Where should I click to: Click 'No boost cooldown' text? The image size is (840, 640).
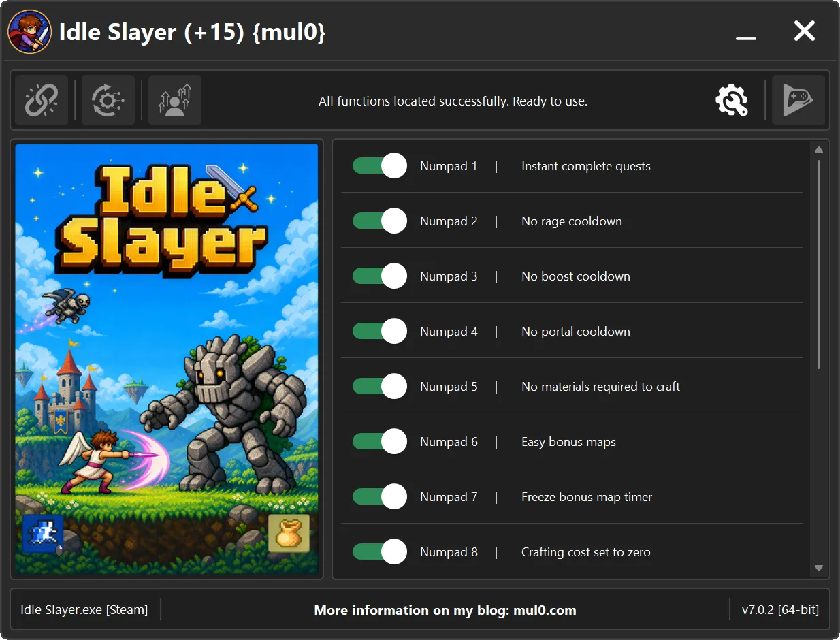[x=576, y=276]
